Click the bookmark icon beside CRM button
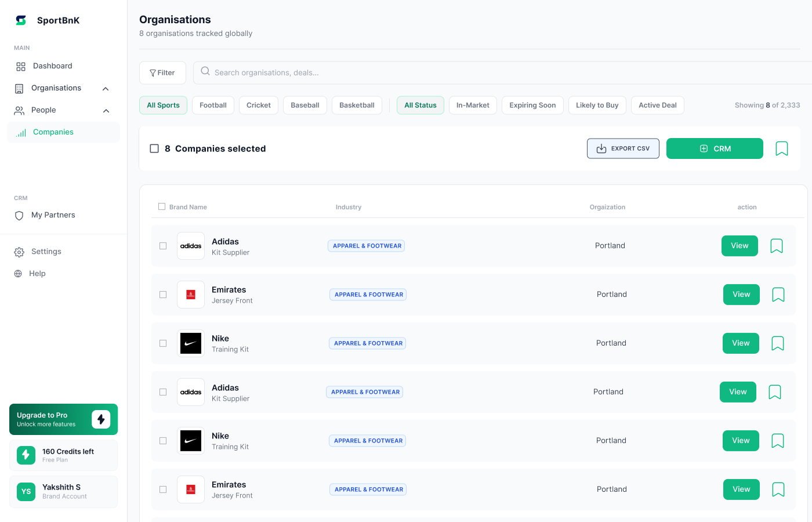The height and width of the screenshot is (522, 812). coord(782,148)
